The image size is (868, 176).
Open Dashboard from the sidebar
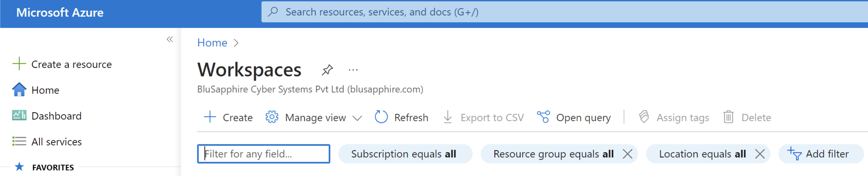56,116
